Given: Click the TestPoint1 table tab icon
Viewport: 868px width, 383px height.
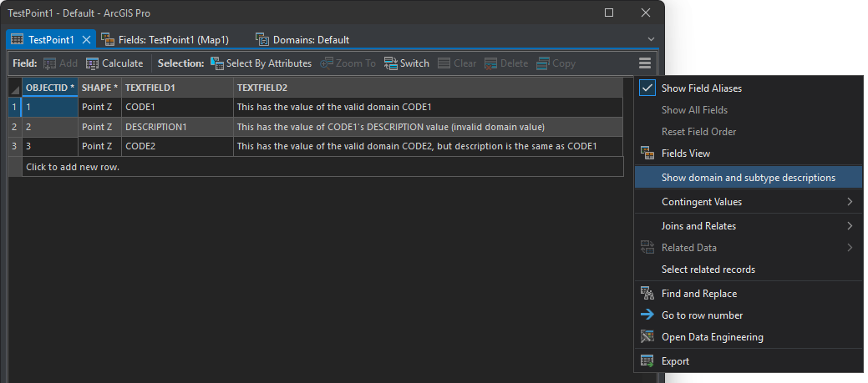Looking at the screenshot, I should [x=18, y=40].
